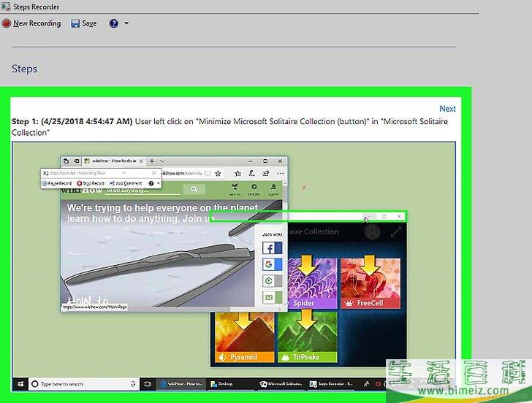Viewport: 532px width, 403px height.
Task: Click the Solitaire profile avatar in the screenshot
Action: coord(372,232)
